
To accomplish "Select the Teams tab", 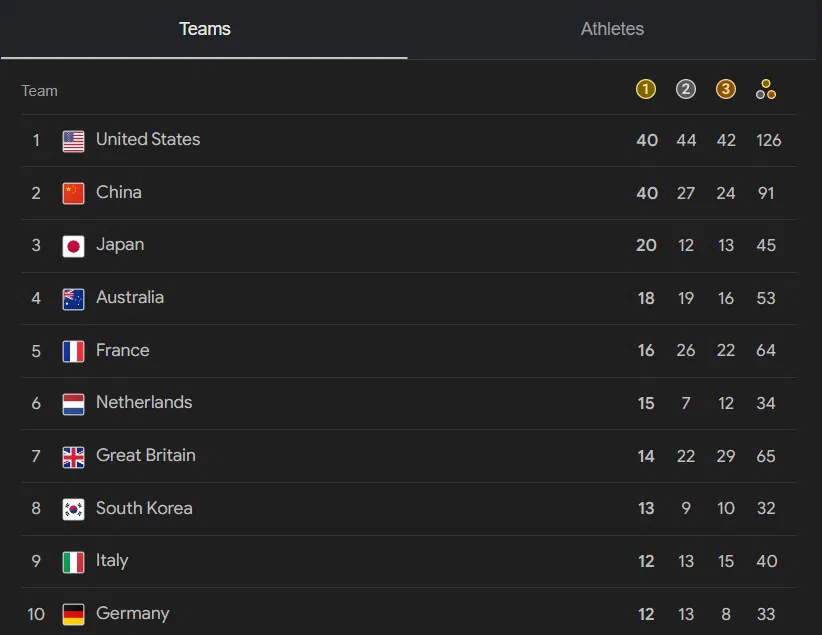I will click(204, 29).
